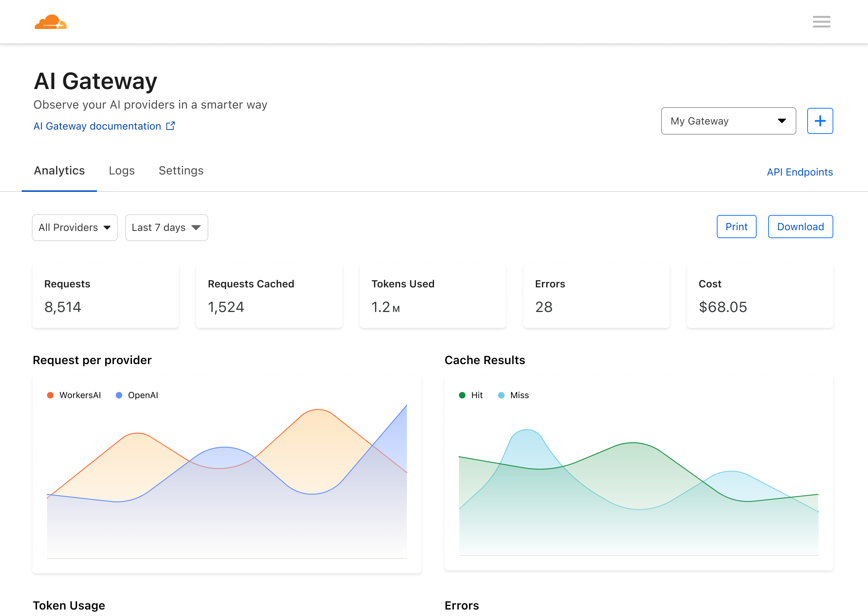Click the Download button
This screenshot has height=616, width=868.
coord(800,227)
